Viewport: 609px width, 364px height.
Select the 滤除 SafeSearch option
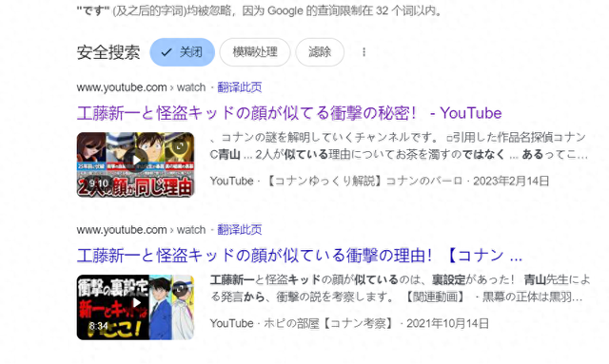pos(320,52)
